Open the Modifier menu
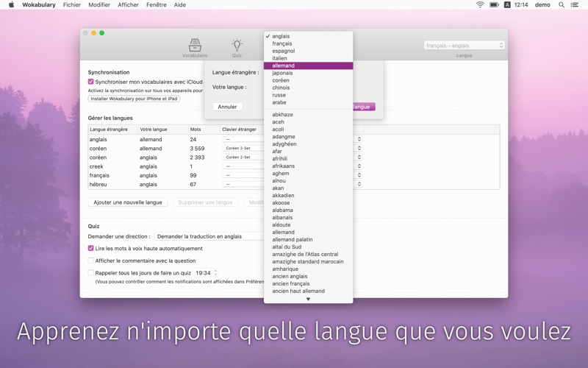The width and height of the screenshot is (588, 368). click(x=99, y=4)
